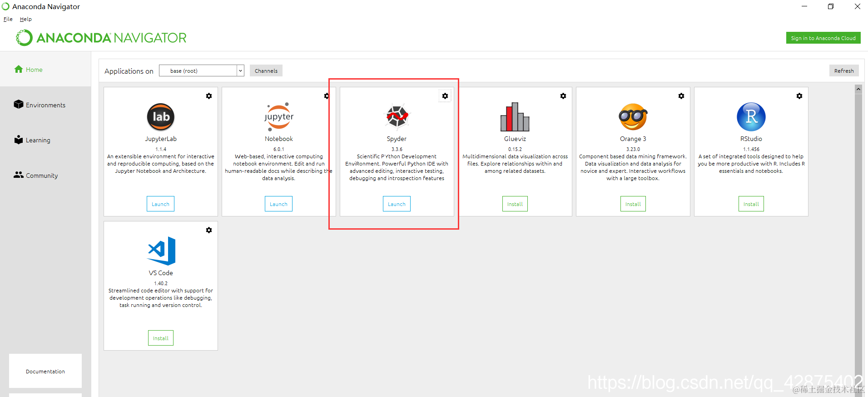Click the Glueviz bar chart logo
The height and width of the screenshot is (397, 868).
pos(515,117)
